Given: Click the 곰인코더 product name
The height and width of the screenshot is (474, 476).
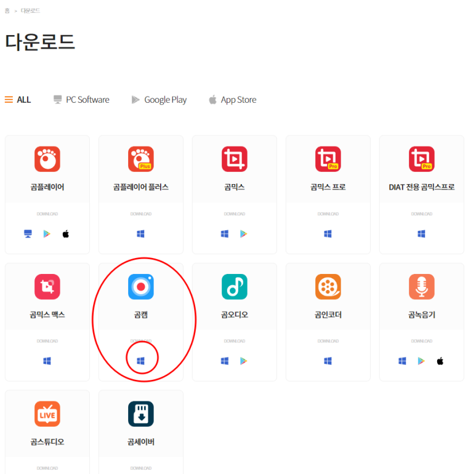Looking at the screenshot, I should coord(328,315).
